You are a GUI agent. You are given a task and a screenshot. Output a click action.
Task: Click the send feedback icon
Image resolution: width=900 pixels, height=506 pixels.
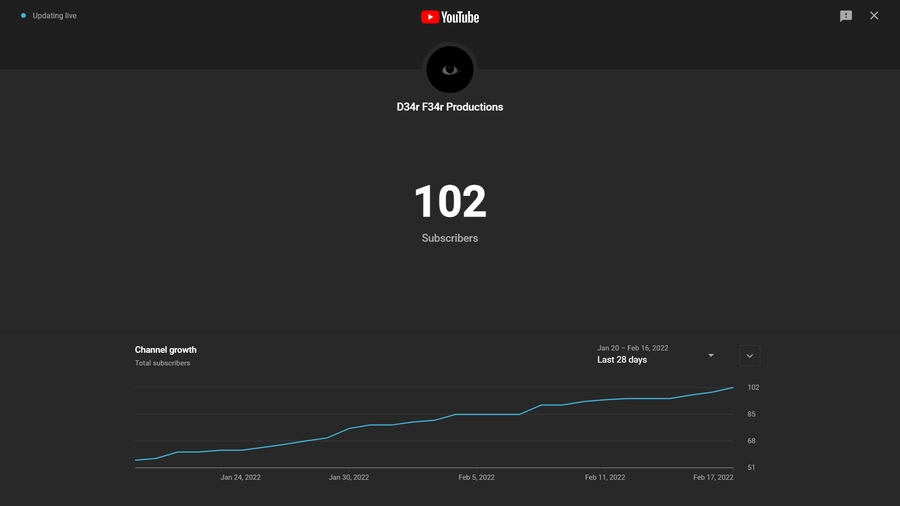tap(845, 16)
